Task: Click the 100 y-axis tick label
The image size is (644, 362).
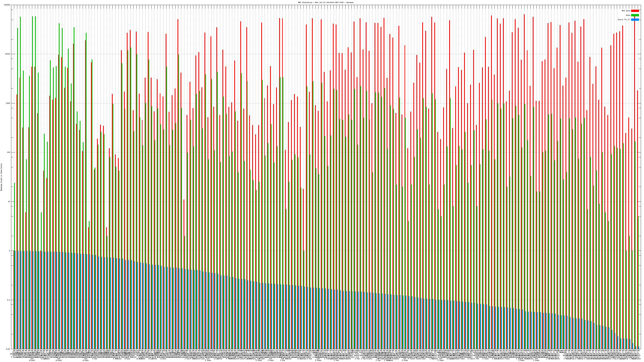Action: (8, 152)
